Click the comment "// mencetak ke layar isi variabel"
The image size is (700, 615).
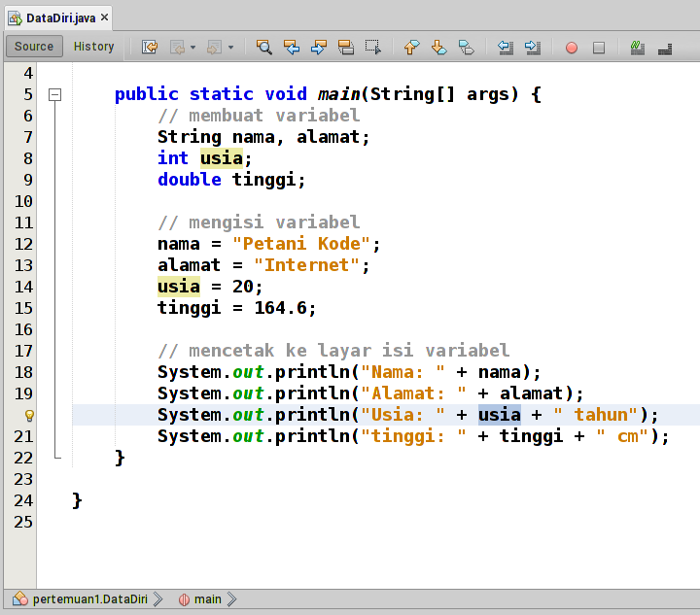[x=333, y=351]
